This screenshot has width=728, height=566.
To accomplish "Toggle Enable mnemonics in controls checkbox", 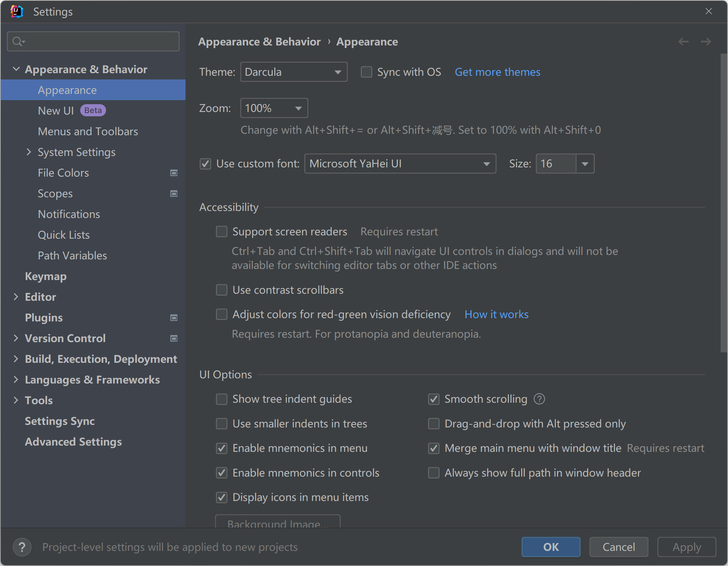I will tap(222, 473).
